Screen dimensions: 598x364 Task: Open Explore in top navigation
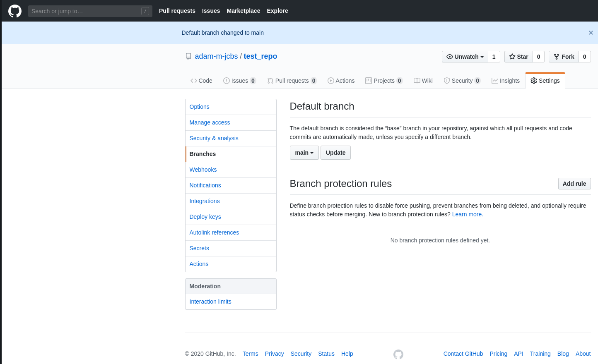pyautogui.click(x=277, y=11)
